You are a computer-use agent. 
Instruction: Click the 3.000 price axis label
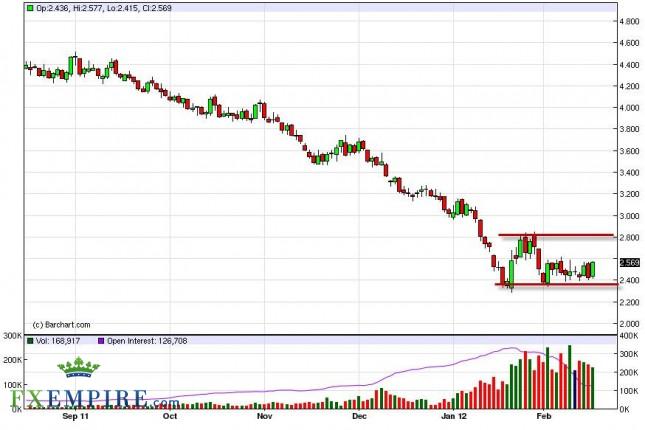[629, 216]
